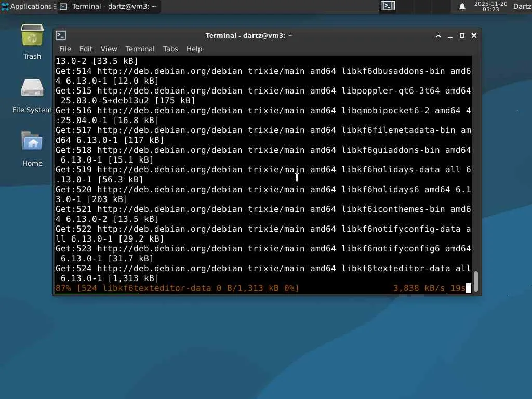Click 'libkf6filemetadata-bin' package name
This screenshot has width=532, height=399.
(398, 130)
